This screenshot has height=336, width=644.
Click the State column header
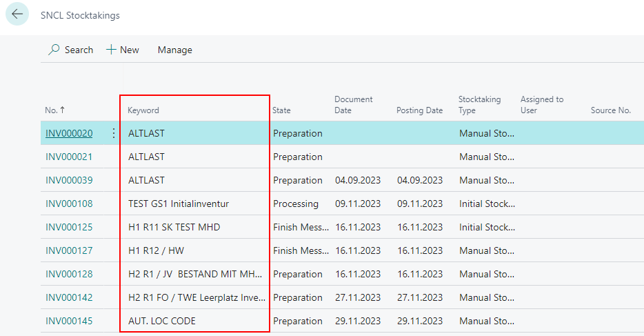tap(281, 110)
